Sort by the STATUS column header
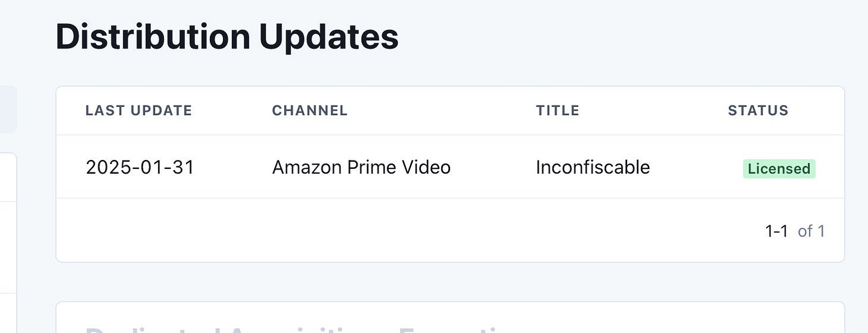 coord(758,110)
